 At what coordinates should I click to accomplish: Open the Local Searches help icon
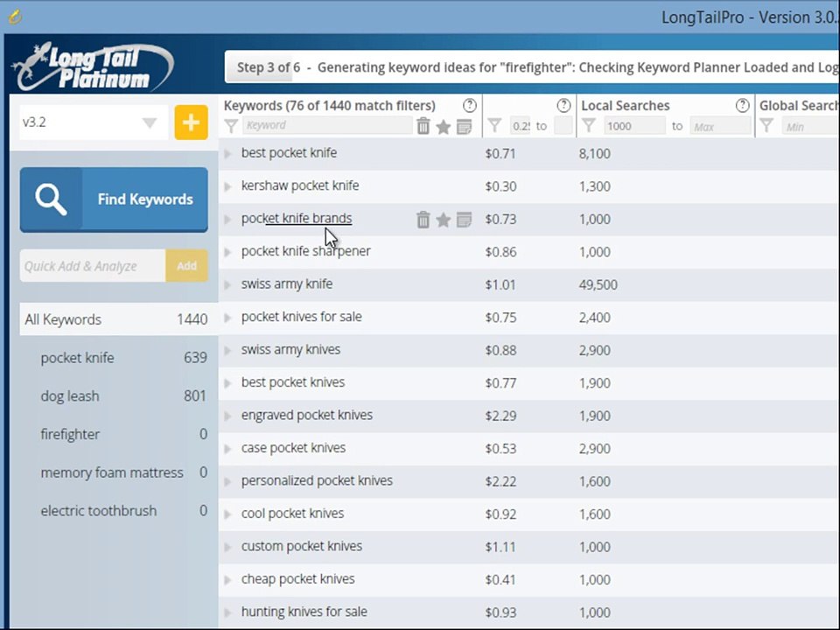(x=743, y=106)
